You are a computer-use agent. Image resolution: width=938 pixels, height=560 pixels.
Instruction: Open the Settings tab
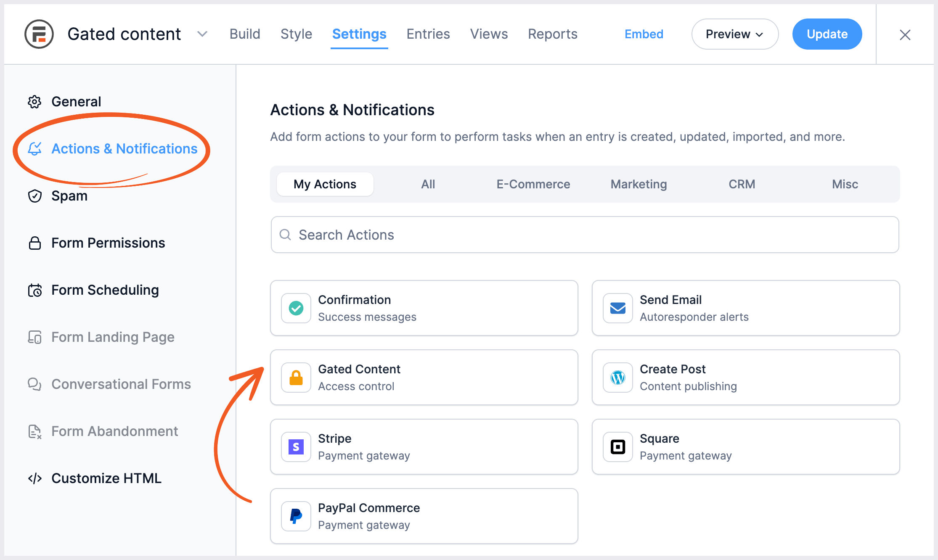(x=359, y=34)
